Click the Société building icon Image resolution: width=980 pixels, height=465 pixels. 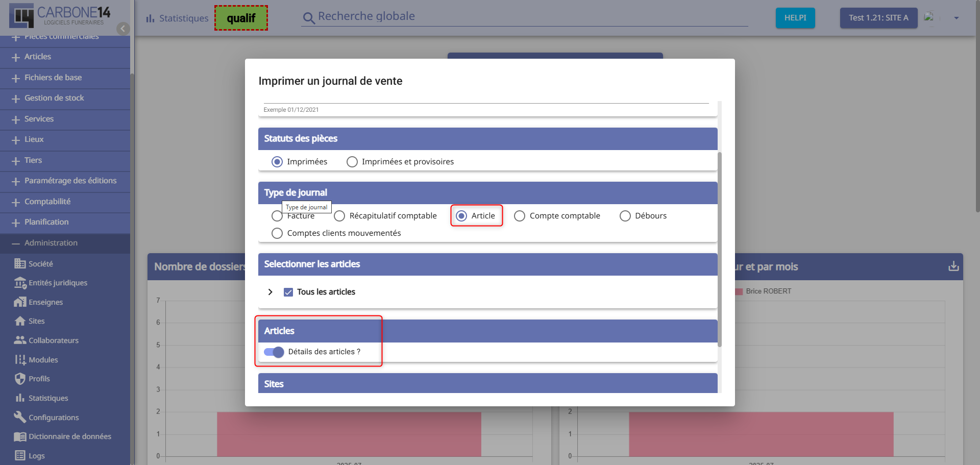pyautogui.click(x=20, y=264)
